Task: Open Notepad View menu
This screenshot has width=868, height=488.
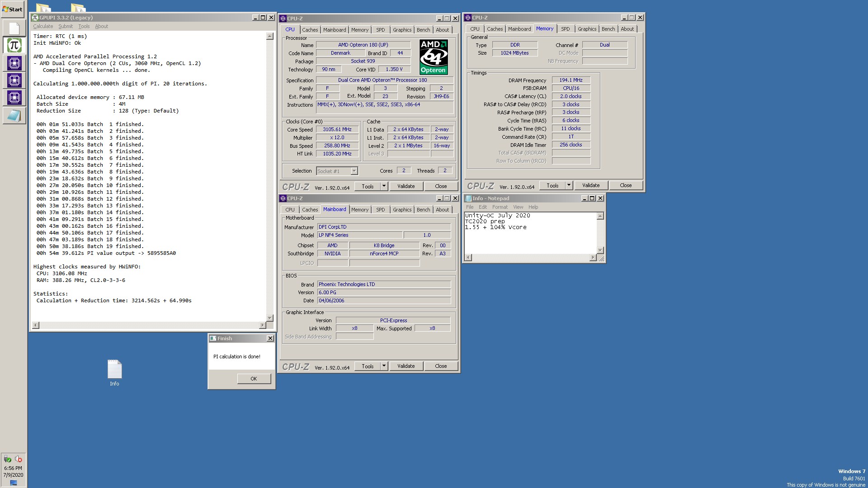Action: [x=518, y=207]
